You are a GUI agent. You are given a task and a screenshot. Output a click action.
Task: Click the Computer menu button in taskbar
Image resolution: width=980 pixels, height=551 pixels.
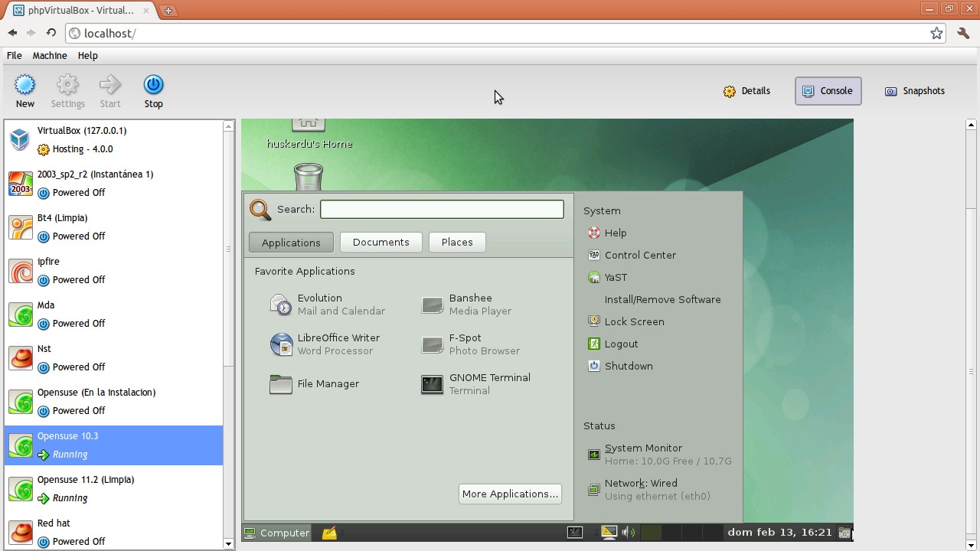click(276, 533)
